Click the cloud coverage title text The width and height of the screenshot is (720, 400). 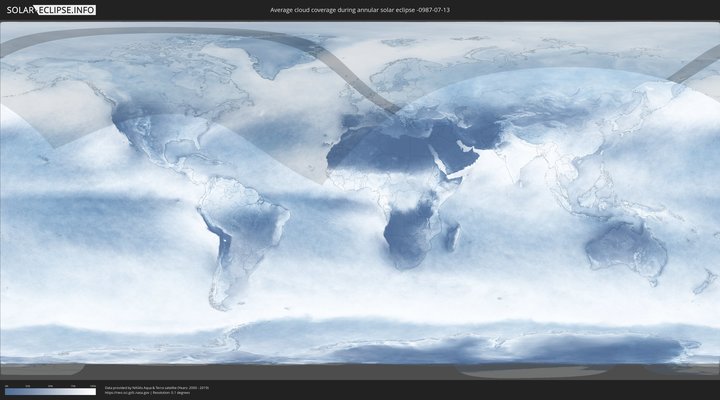tap(359, 10)
